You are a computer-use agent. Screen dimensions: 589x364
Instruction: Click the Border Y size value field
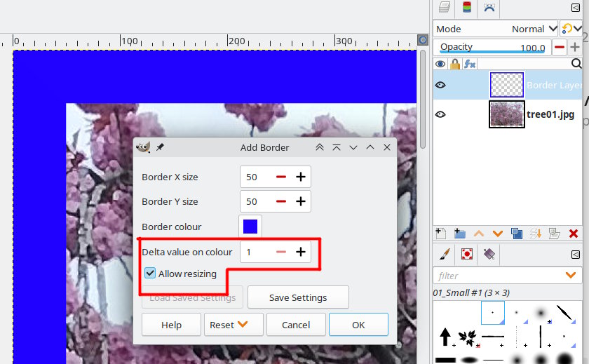257,201
